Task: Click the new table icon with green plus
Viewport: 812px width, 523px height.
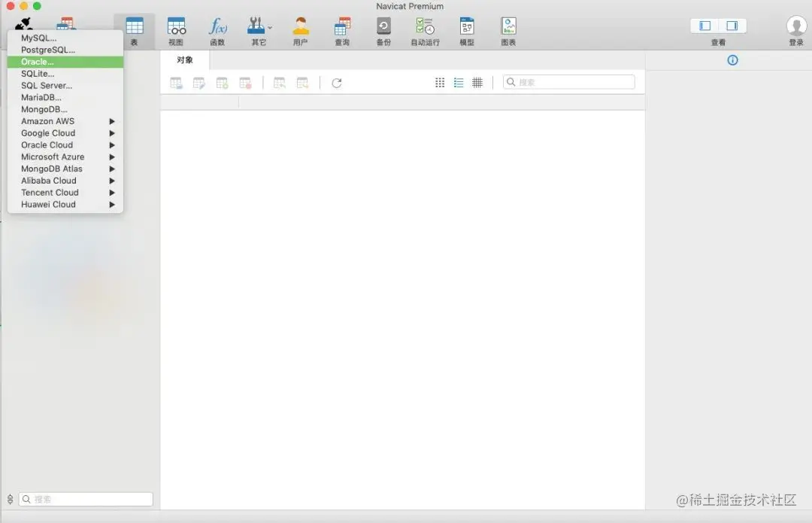Action: (x=222, y=83)
